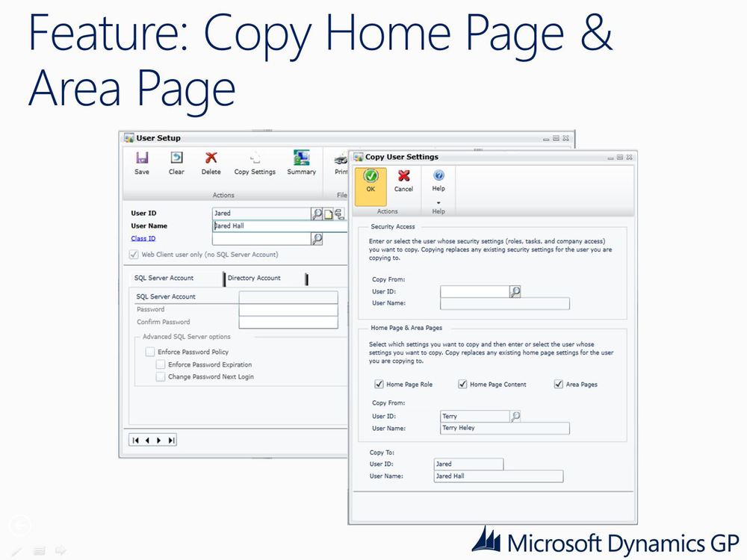Click the Copy To User ID field
Viewport: 747px width, 560px height.
(469, 464)
